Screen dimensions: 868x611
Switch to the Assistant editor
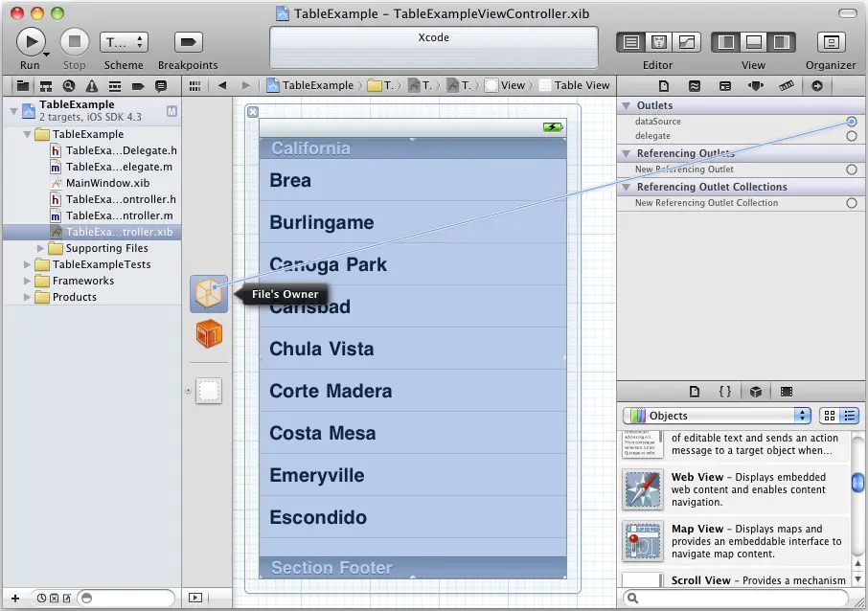(x=658, y=42)
